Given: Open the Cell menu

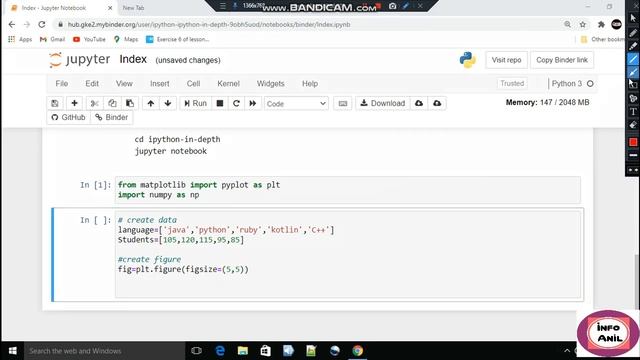Looking at the screenshot, I should (x=193, y=84).
